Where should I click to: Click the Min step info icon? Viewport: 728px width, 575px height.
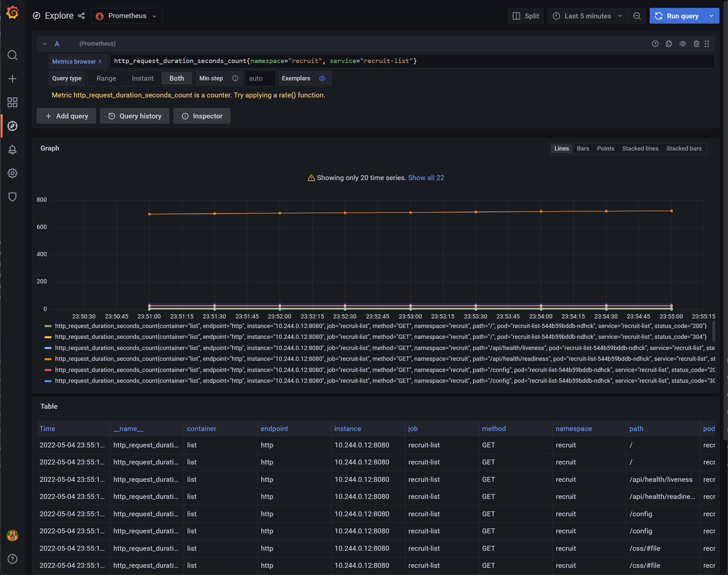click(235, 78)
